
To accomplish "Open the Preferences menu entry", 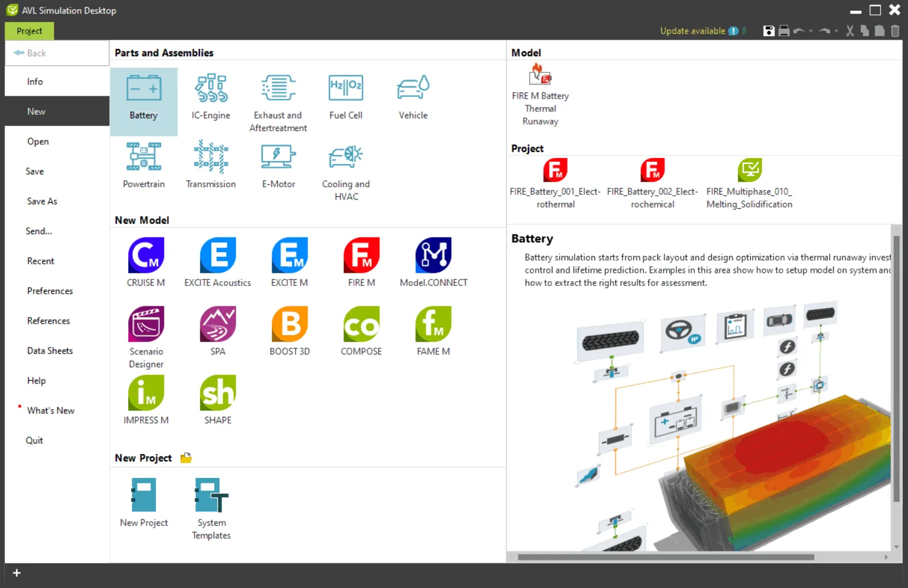I will point(50,291).
